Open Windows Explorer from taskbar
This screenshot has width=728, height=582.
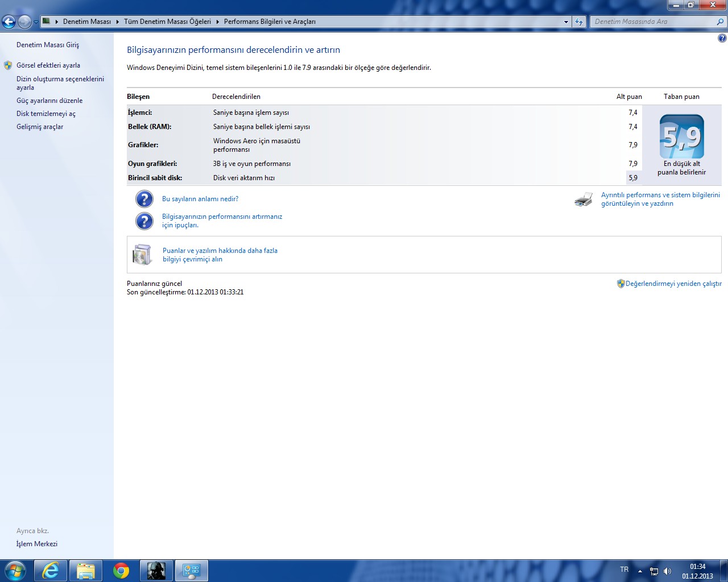point(86,571)
